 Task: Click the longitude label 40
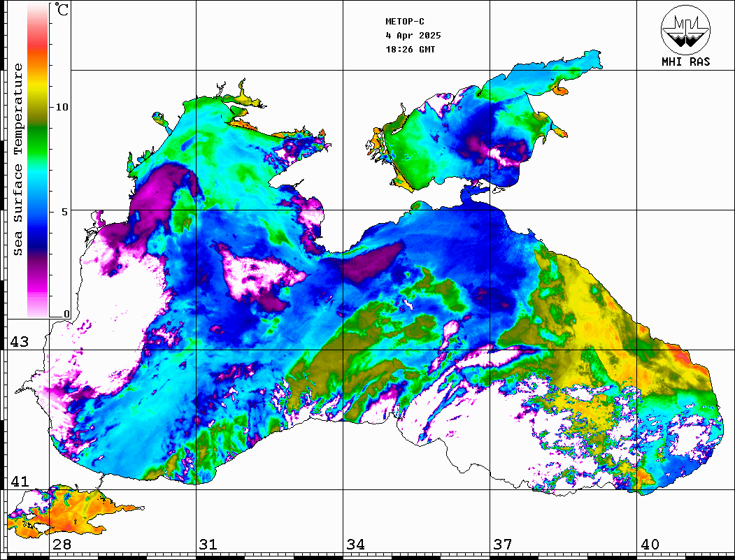(649, 545)
